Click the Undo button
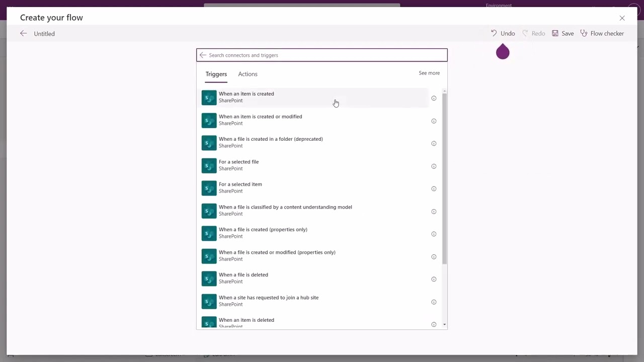This screenshot has width=644, height=362. pyautogui.click(x=503, y=33)
